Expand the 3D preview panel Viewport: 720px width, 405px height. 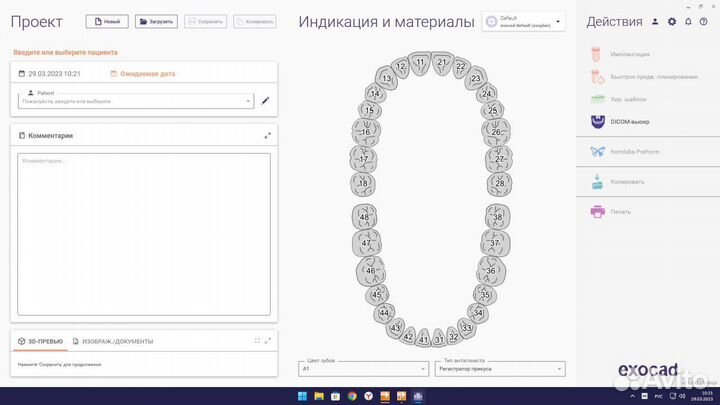[x=268, y=341]
